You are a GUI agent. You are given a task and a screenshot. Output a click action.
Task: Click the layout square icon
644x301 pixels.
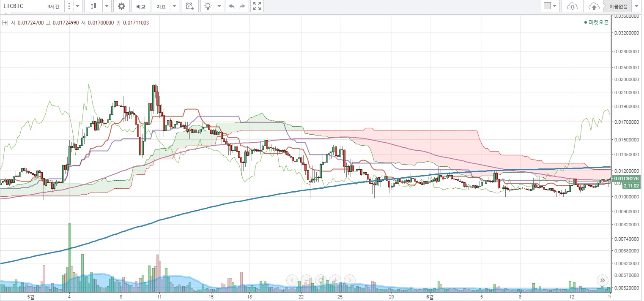[547, 6]
